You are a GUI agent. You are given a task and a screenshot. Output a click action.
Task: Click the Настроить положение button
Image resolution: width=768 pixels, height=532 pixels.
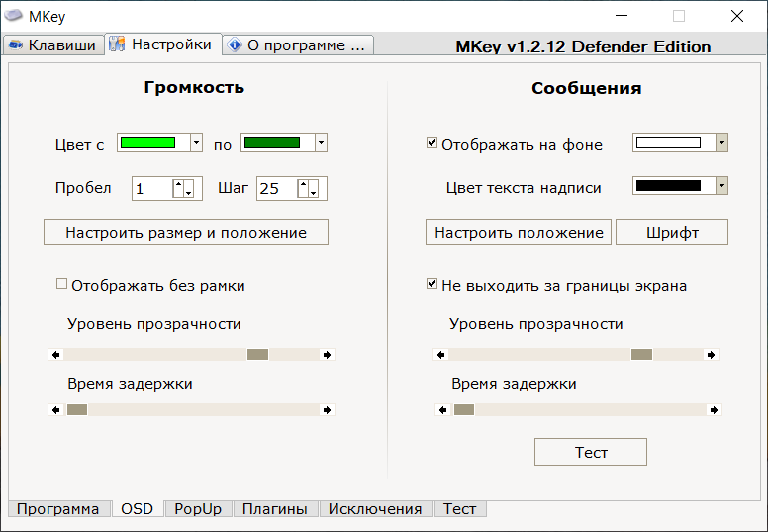coord(519,232)
